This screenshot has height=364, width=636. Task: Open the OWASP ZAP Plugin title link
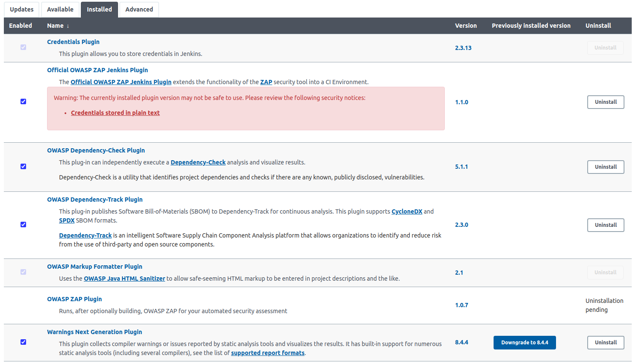pos(74,299)
